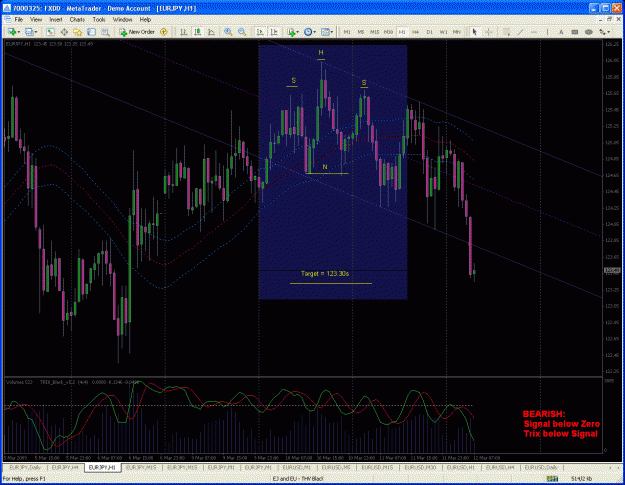Image resolution: width=625 pixels, height=485 pixels.
Task: Switch to line chart display
Action: (211, 32)
